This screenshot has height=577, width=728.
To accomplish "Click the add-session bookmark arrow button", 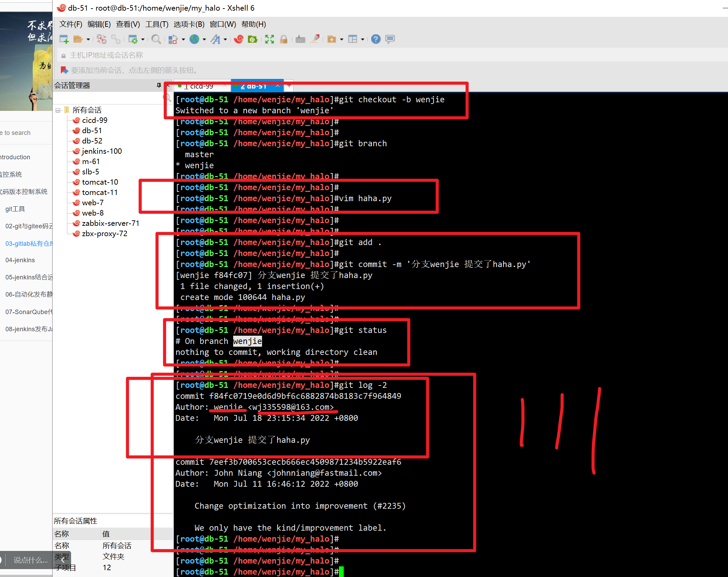I will point(64,70).
